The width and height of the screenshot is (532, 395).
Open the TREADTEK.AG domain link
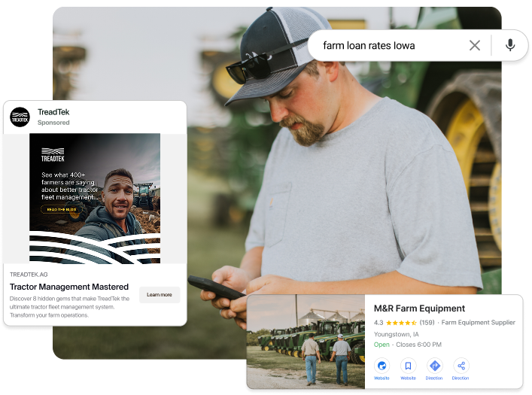point(29,274)
